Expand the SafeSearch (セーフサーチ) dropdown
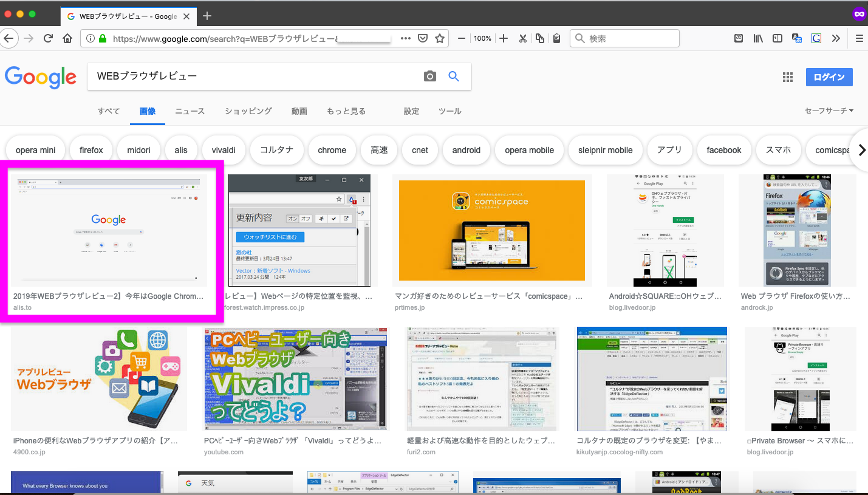Screen dimensions: 868x495 point(829,111)
